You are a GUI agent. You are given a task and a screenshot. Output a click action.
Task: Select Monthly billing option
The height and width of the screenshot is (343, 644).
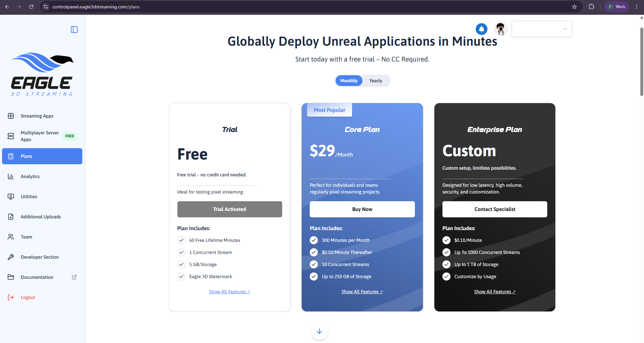349,81
